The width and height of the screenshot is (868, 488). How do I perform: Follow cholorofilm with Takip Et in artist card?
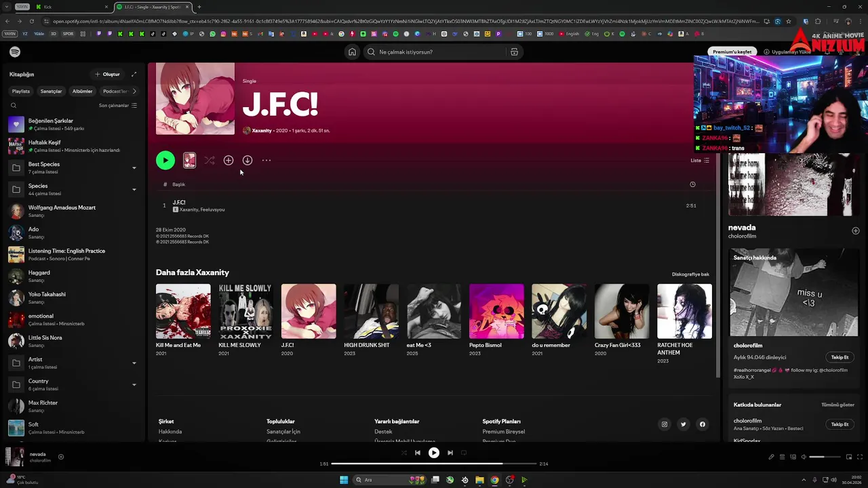coord(840,357)
